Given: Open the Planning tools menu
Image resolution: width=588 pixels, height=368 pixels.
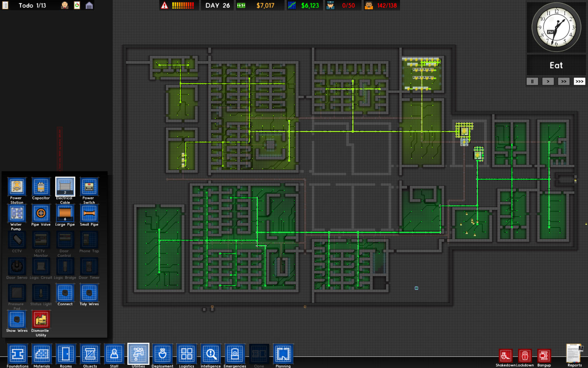Looking at the screenshot, I should 283,354.
